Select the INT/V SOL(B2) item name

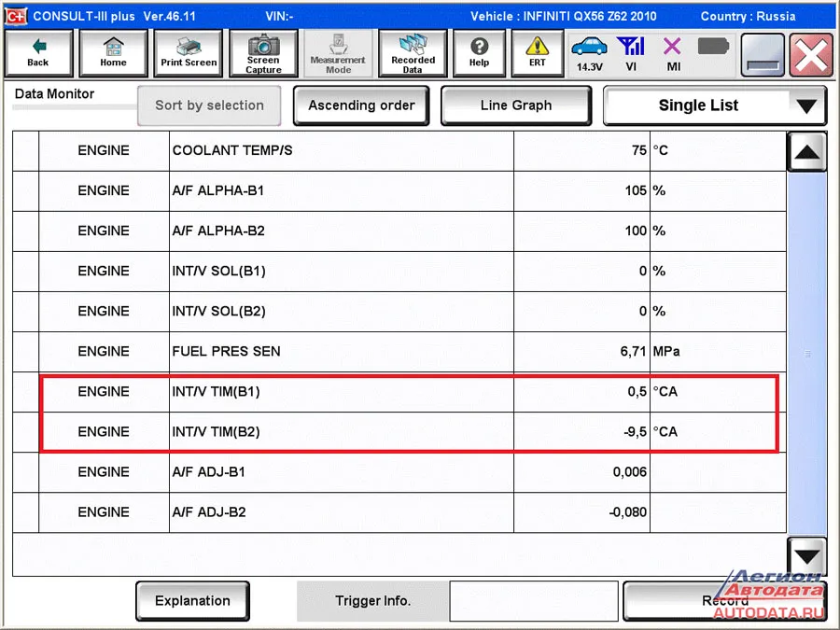218,311
